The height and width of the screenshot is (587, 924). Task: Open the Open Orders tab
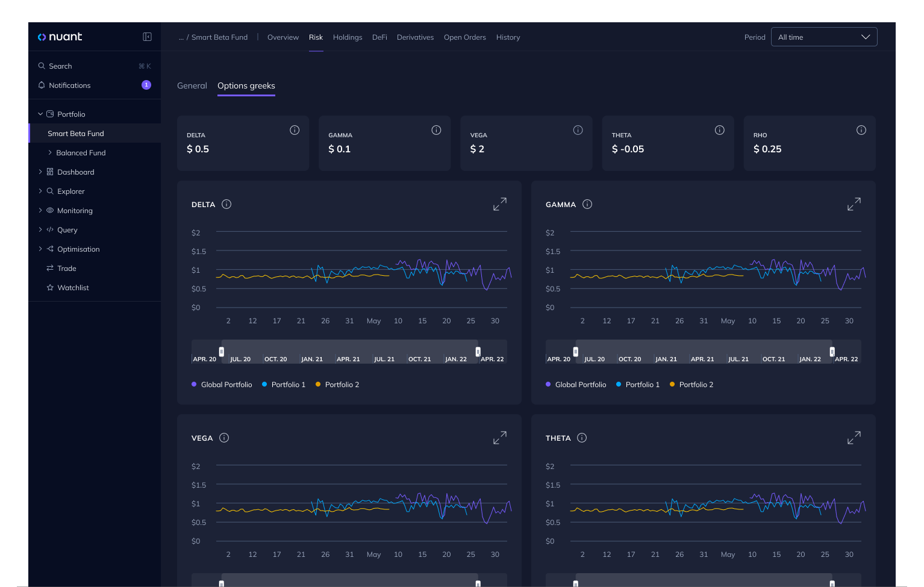coord(465,37)
